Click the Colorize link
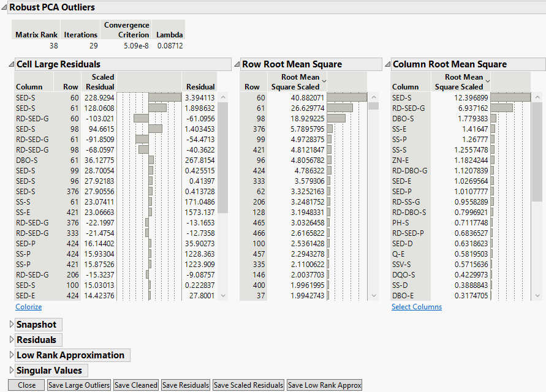The height and width of the screenshot is (392, 546). point(28,306)
